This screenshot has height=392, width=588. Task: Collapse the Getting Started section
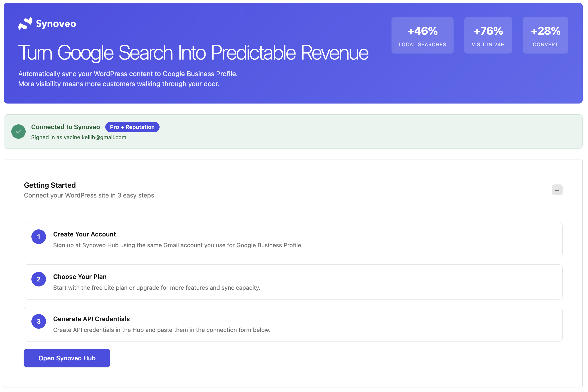557,190
